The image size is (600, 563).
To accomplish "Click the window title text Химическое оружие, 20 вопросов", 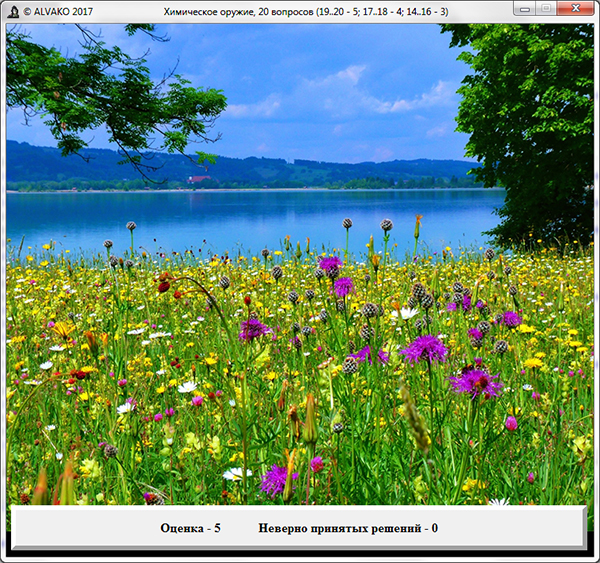I will click(x=306, y=12).
